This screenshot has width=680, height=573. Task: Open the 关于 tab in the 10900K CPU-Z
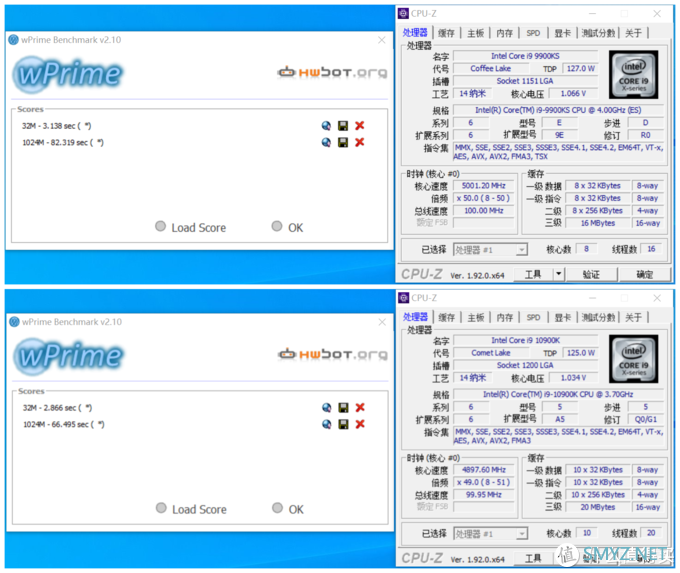[634, 318]
